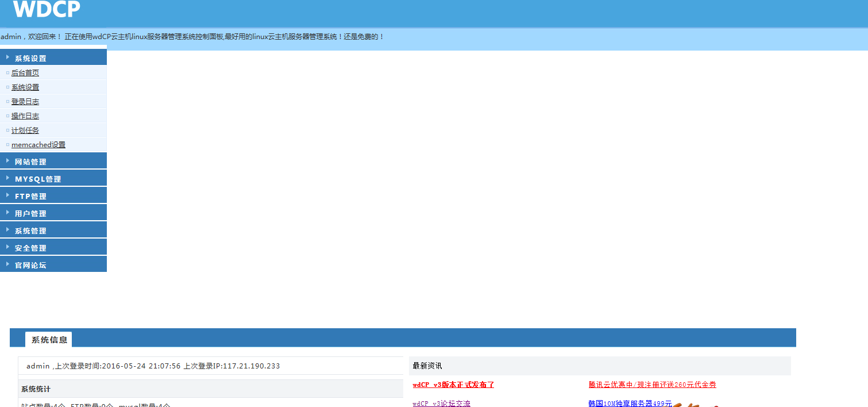Expand the FTP管理 menu section

53,196
